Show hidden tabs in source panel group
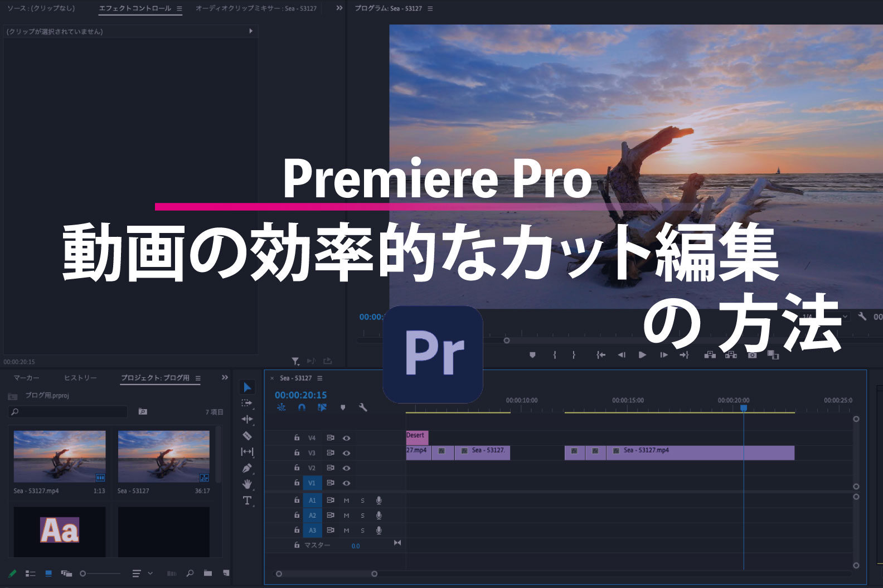The width and height of the screenshot is (883, 588). pyautogui.click(x=339, y=8)
